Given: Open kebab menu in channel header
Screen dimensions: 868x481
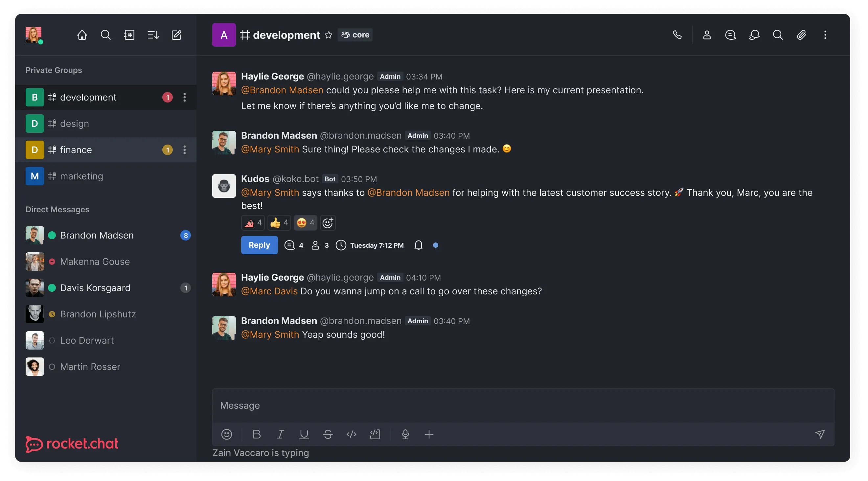Looking at the screenshot, I should coord(825,35).
